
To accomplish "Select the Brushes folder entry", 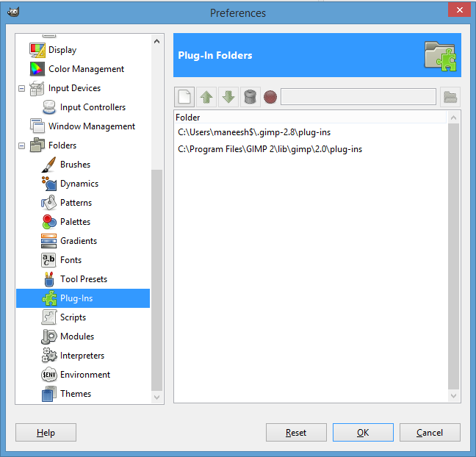I will [75, 165].
